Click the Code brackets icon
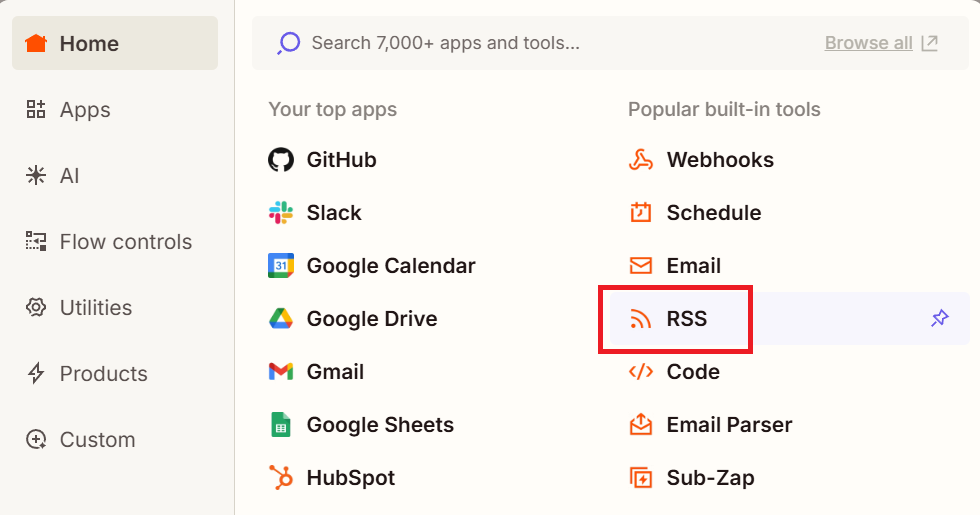 point(641,371)
